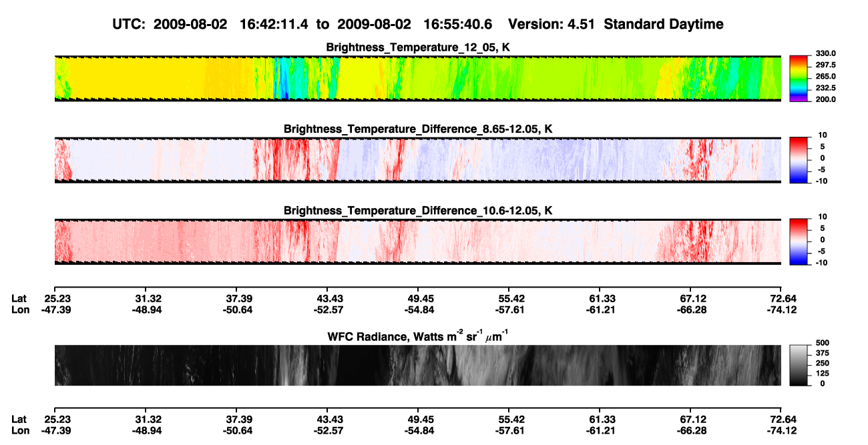Click the 10 label on 8.65-12.05 colorbar
The width and height of the screenshot is (868, 445).
click(x=822, y=135)
